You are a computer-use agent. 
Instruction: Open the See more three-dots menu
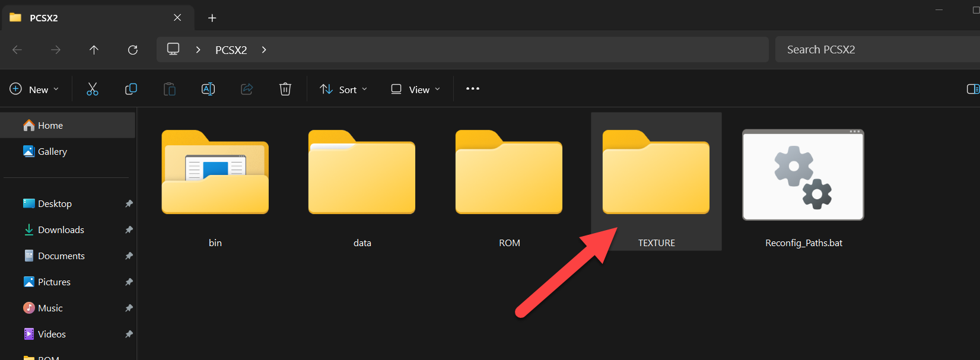pos(473,88)
